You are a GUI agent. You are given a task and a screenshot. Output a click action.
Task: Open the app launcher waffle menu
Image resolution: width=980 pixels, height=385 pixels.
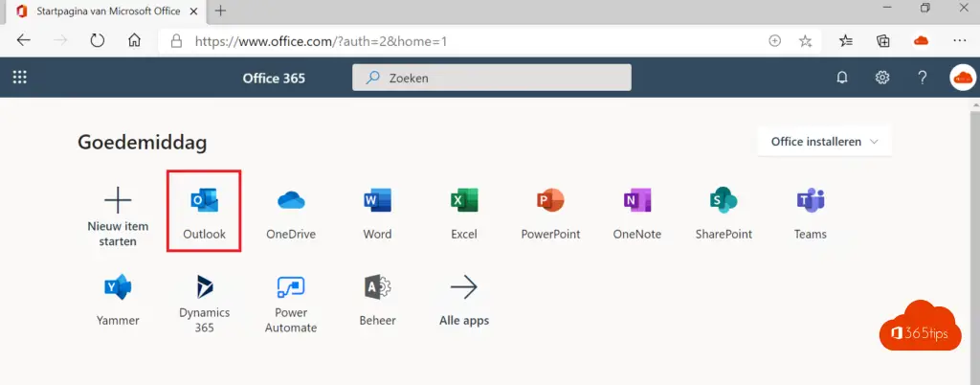click(19, 78)
